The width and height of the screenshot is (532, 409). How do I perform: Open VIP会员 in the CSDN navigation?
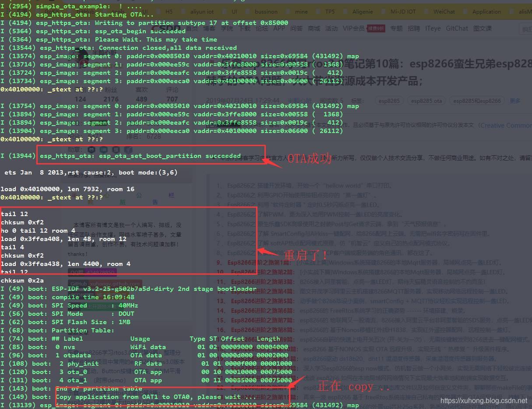pos(354,28)
